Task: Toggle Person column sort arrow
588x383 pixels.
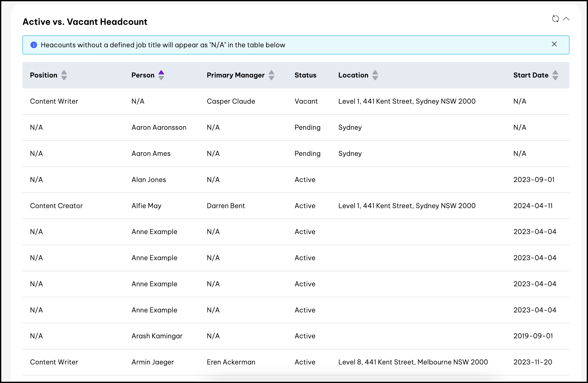Action: click(x=161, y=75)
